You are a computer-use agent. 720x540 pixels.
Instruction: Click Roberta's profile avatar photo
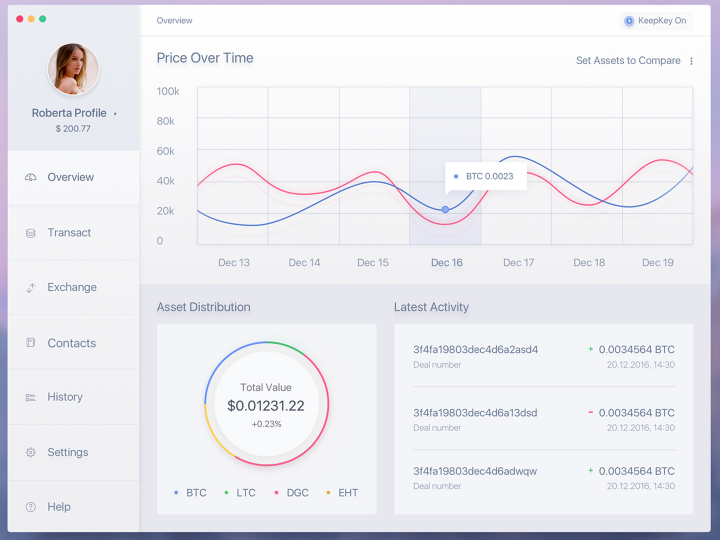point(73,69)
